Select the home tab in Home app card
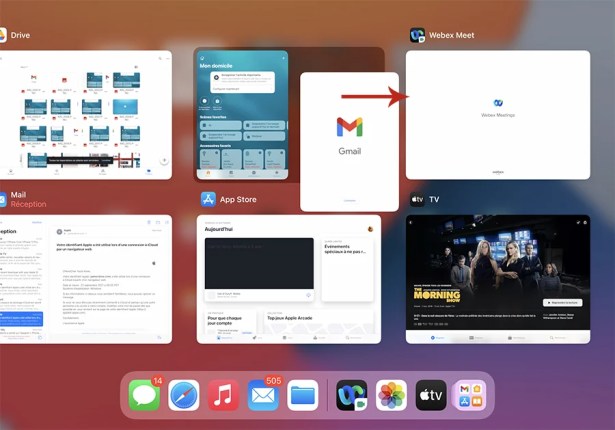The image size is (615, 430). pos(208,173)
